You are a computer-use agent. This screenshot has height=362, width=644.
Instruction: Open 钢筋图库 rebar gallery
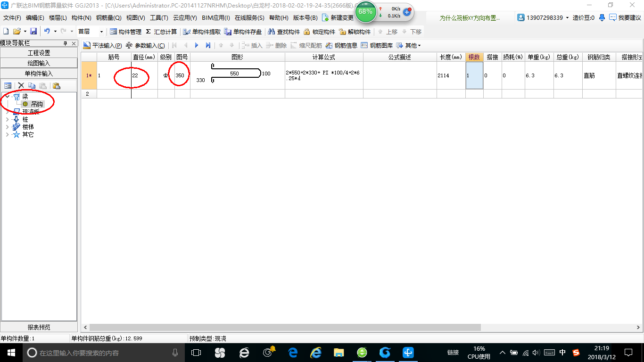(x=377, y=46)
